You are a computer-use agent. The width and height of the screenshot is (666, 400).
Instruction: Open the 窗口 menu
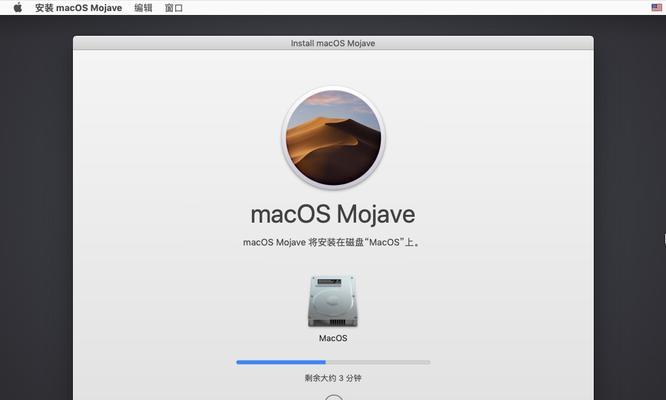pyautogui.click(x=174, y=8)
